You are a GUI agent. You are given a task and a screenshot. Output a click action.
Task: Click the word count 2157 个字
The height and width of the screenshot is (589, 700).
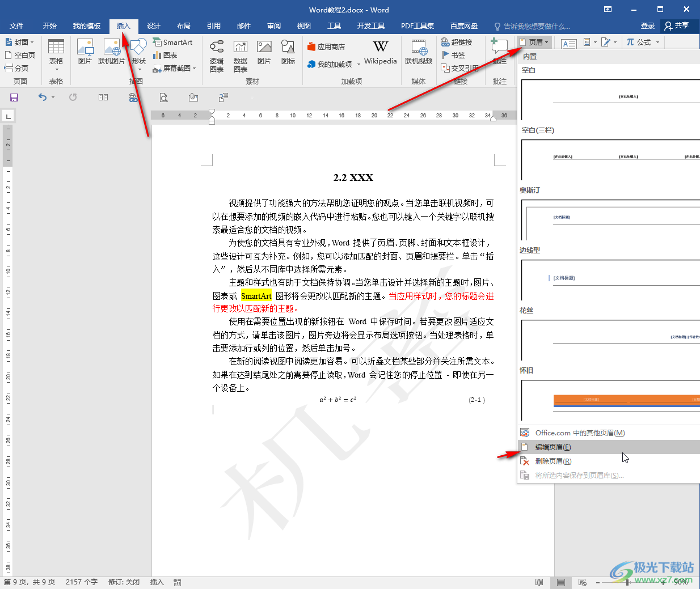(x=82, y=582)
